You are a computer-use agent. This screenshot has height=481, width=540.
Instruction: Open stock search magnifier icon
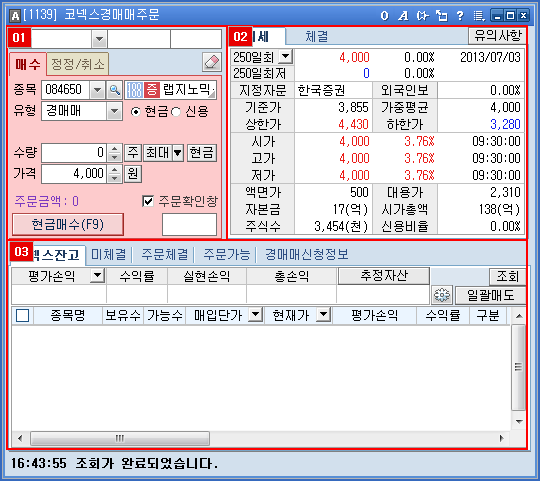coord(115,90)
